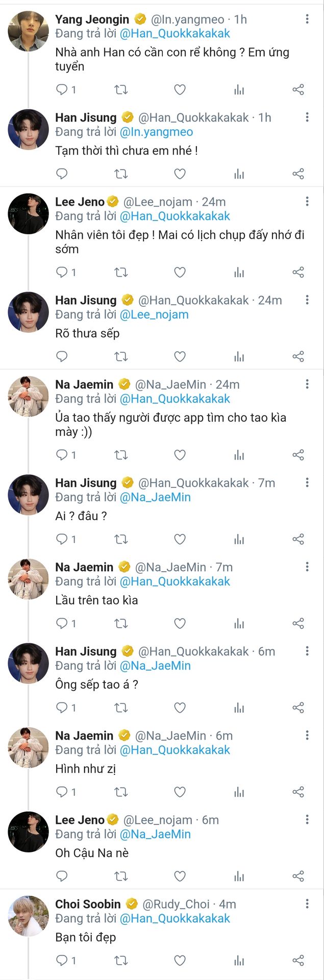
Task: Open more options on Choi Soobin's tweet
Action: click(307, 904)
